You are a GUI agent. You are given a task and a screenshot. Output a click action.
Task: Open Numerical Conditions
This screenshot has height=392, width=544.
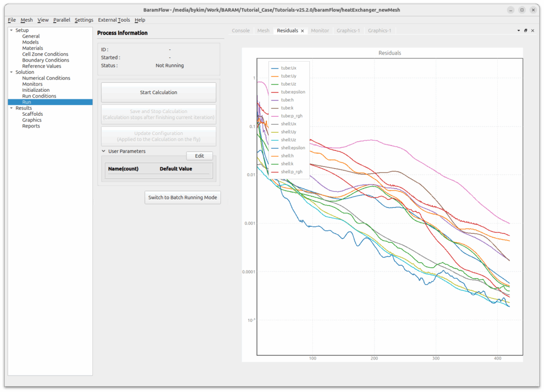pyautogui.click(x=46, y=78)
